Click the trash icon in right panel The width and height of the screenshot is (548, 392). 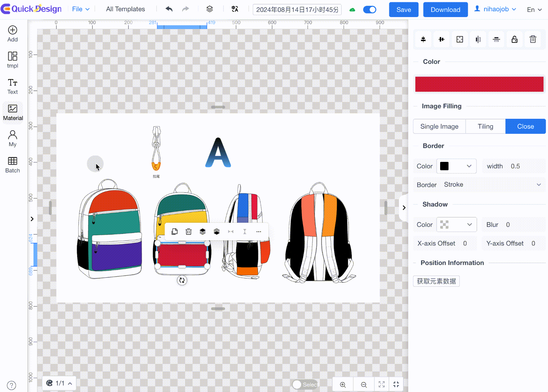533,39
